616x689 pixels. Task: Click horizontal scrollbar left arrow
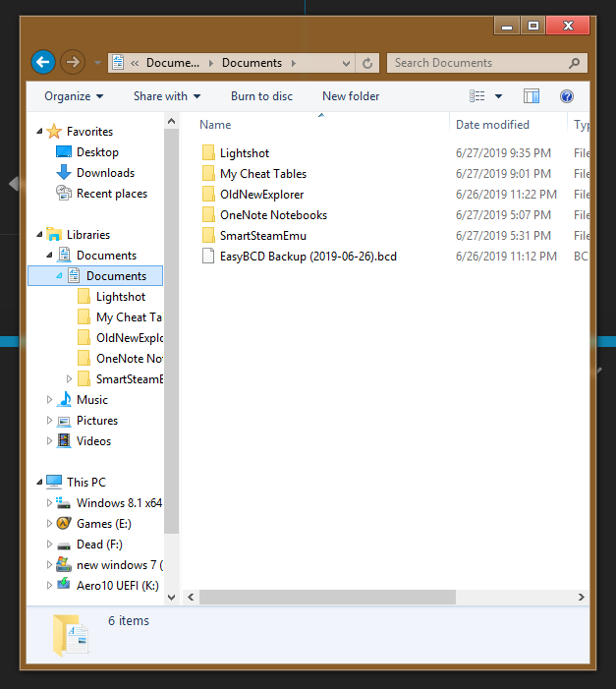coord(191,597)
